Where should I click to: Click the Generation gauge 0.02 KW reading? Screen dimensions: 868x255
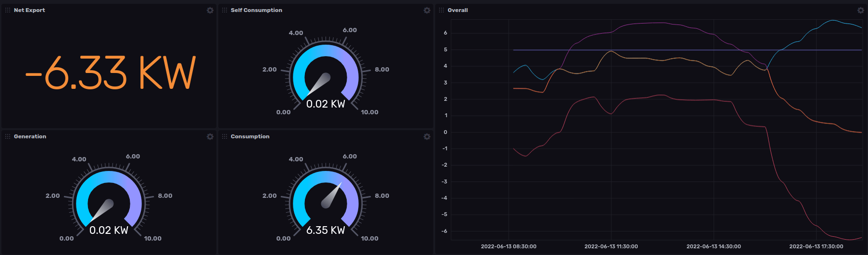click(109, 230)
